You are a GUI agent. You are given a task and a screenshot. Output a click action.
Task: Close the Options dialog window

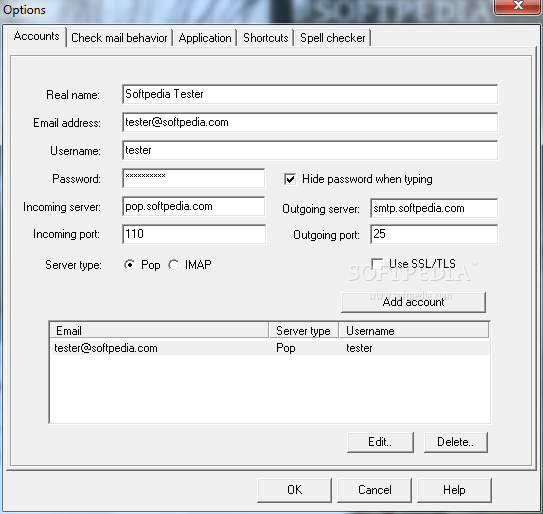coord(518,6)
